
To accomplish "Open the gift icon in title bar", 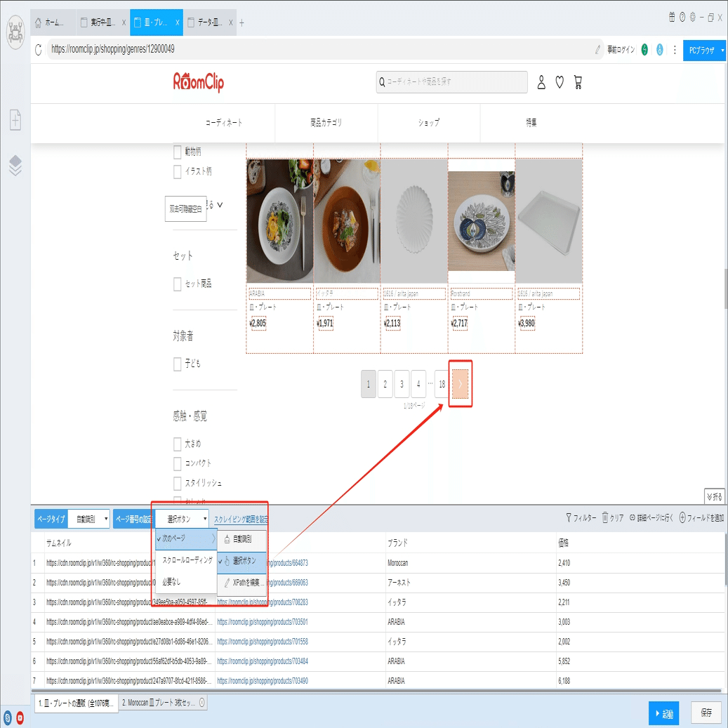I will (672, 17).
